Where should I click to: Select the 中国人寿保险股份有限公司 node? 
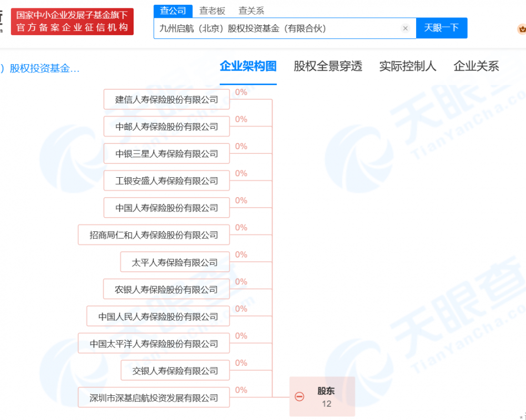tap(167, 208)
